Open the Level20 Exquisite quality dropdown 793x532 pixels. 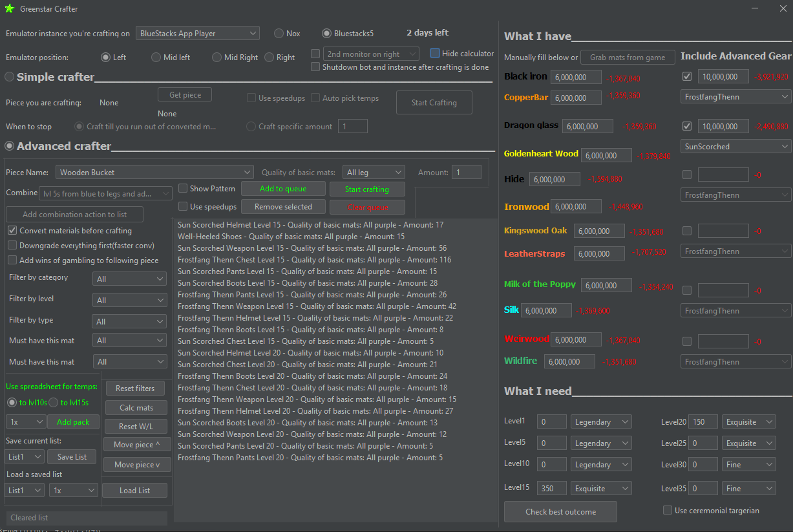click(x=748, y=421)
